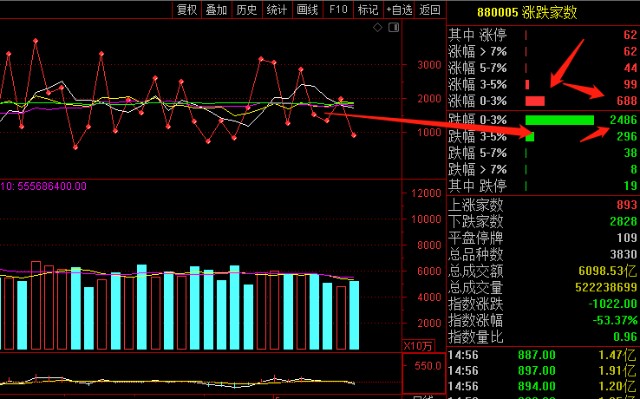Image resolution: width=640 pixels, height=399 pixels.
Task: Toggle the side panel layout icon
Action: point(393,27)
